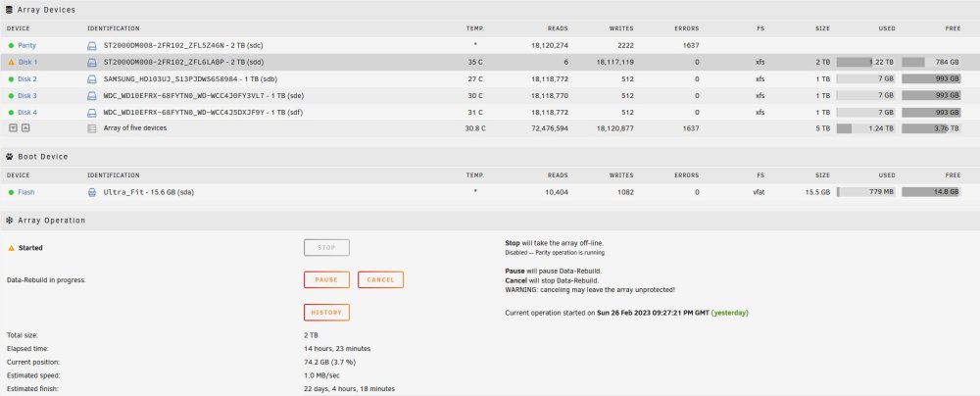Click the drive icon for the Disk 3 WDC drive

coord(92,96)
